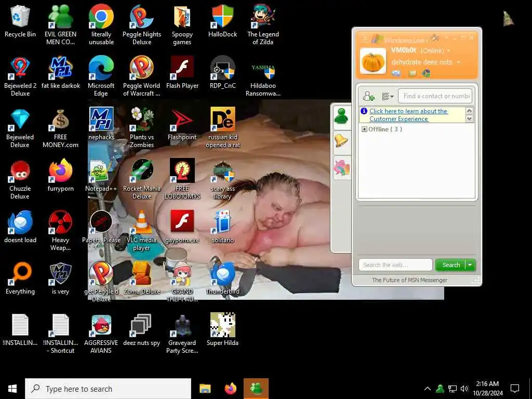Click the Messenger taskbar button

click(x=256, y=389)
